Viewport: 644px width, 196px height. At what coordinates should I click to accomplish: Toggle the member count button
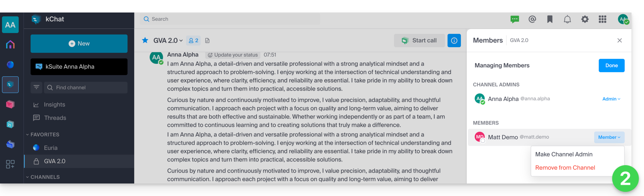coord(193,40)
